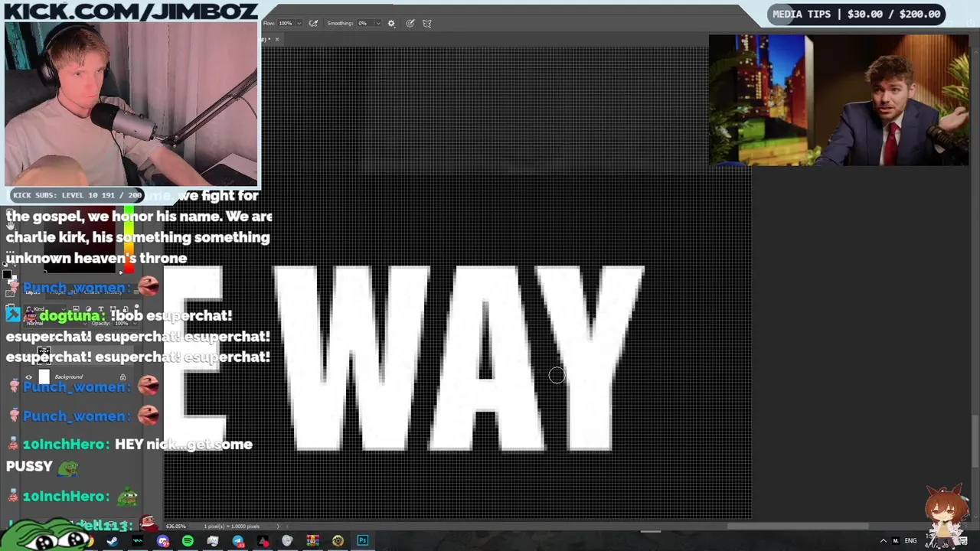Click the horizontal canvas scrollbar

pyautogui.click(x=798, y=526)
